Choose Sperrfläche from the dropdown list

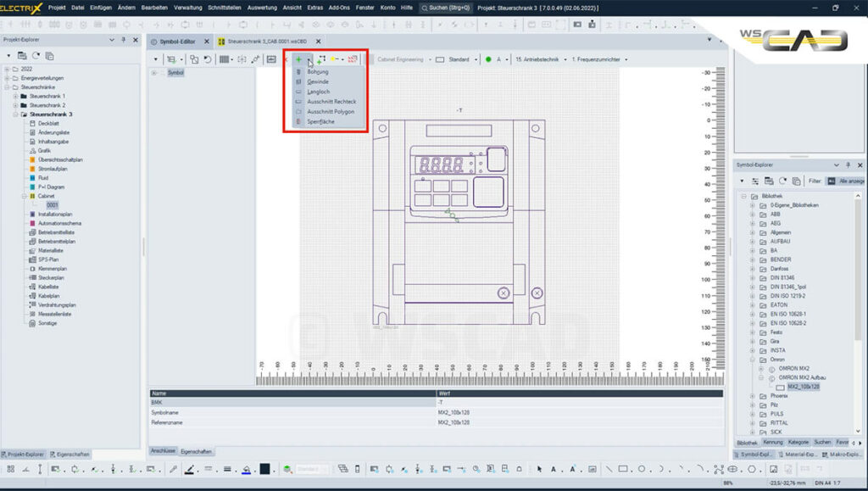click(320, 121)
